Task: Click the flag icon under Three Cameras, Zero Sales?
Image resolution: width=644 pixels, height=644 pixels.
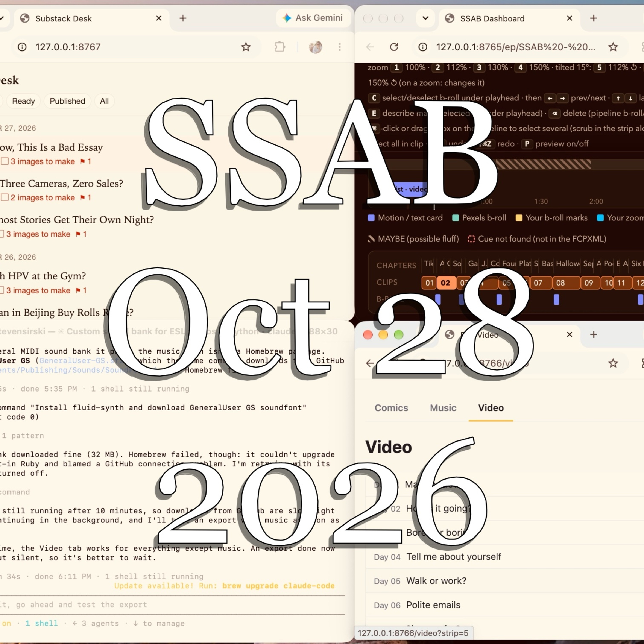Action: point(82,198)
